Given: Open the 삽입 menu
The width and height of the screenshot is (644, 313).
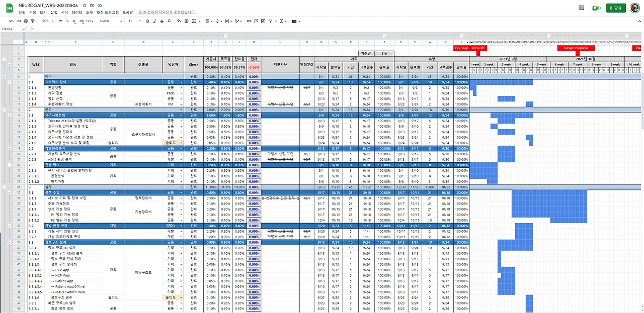Looking at the screenshot, I should point(54,12).
